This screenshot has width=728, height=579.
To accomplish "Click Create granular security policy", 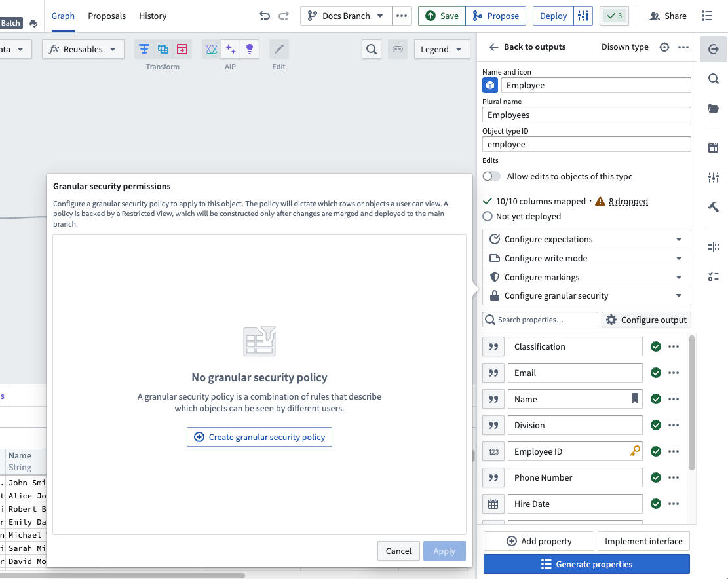I will coord(259,437).
